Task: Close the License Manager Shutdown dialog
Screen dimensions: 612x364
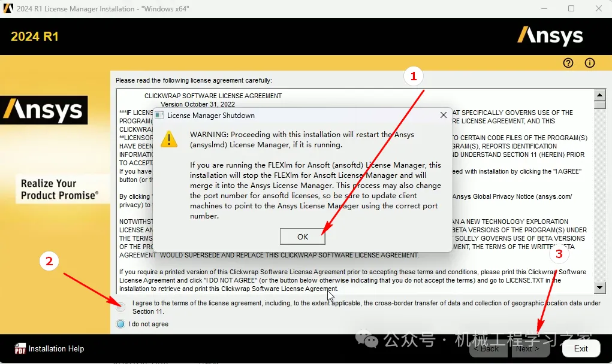Action: tap(444, 115)
